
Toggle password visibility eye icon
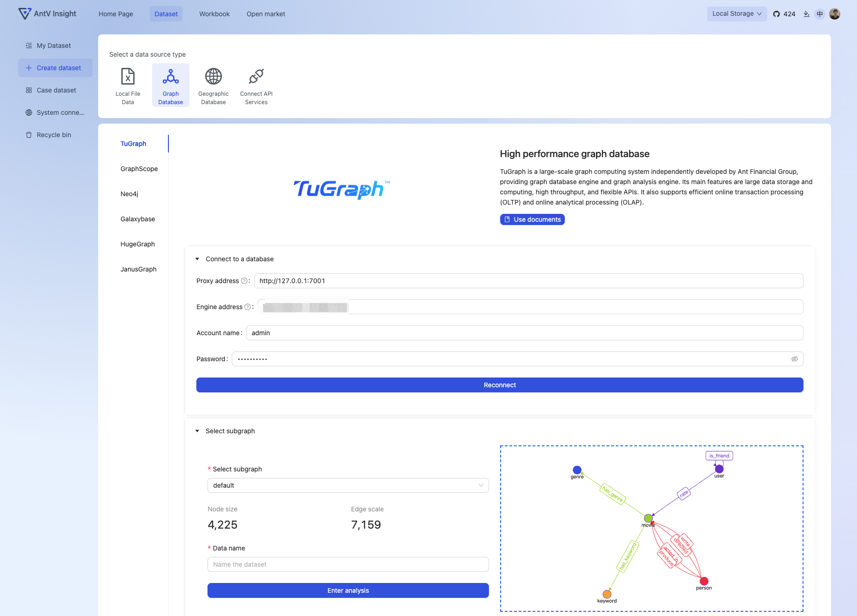coord(795,359)
